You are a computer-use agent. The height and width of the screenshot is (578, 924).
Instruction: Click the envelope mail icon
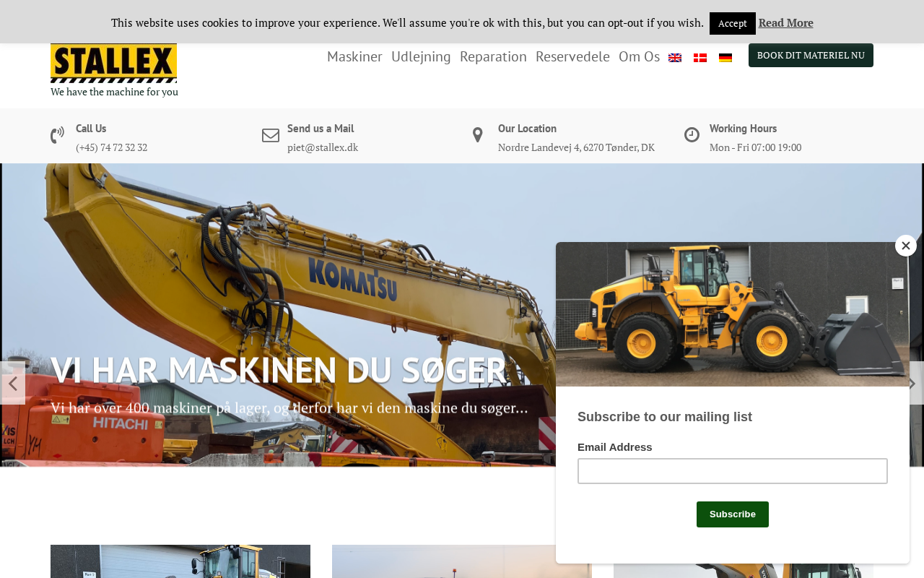click(x=271, y=135)
